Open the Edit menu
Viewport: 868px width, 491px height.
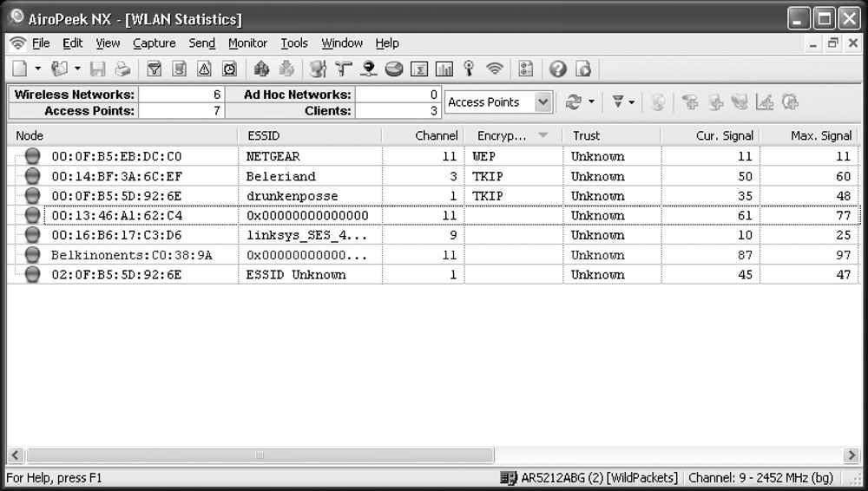click(x=73, y=43)
